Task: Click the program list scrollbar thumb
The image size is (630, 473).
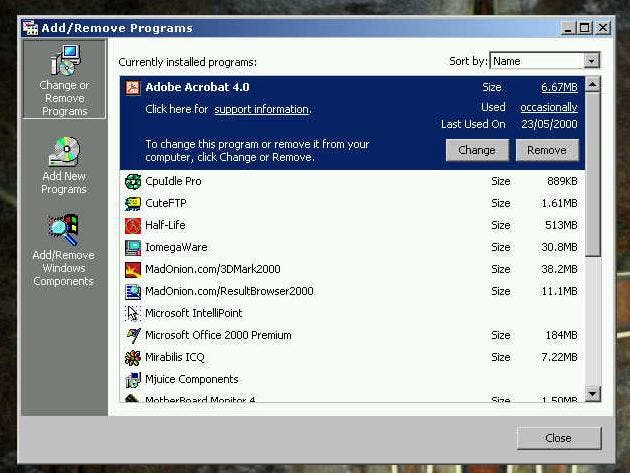Action: (593, 174)
